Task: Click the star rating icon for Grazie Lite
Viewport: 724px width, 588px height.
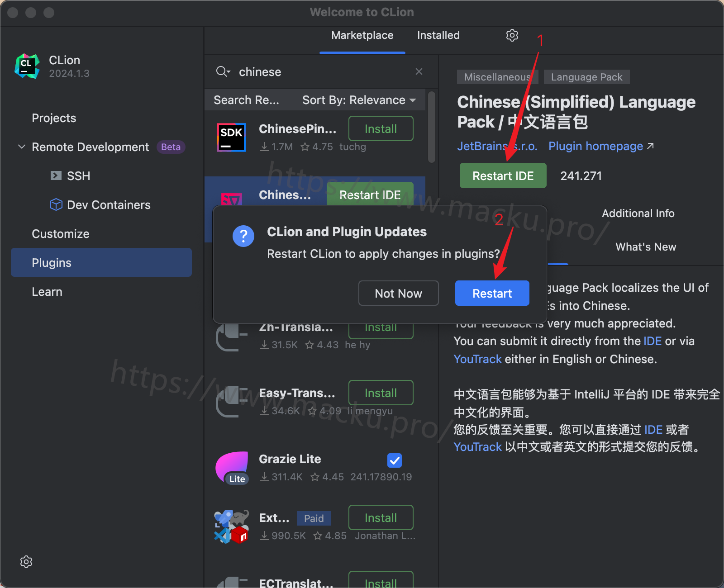Action: click(x=315, y=477)
